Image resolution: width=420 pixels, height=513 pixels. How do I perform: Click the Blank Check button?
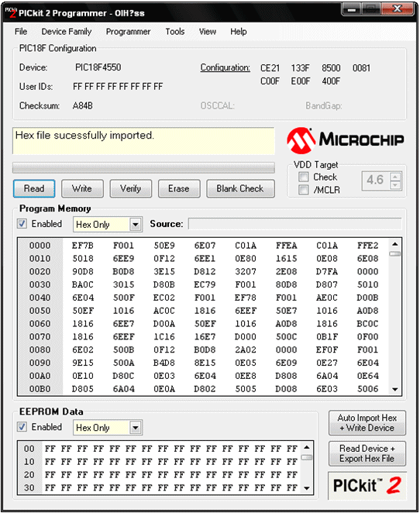240,188
